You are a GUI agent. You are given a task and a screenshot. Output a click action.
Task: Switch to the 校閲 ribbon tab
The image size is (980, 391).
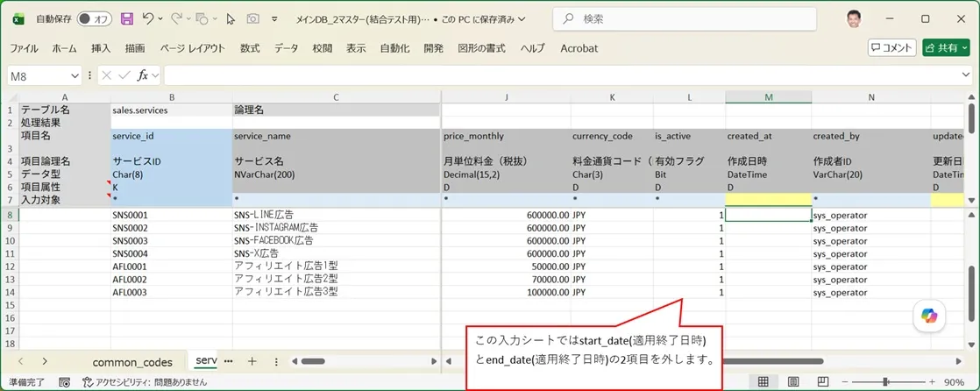coord(323,48)
